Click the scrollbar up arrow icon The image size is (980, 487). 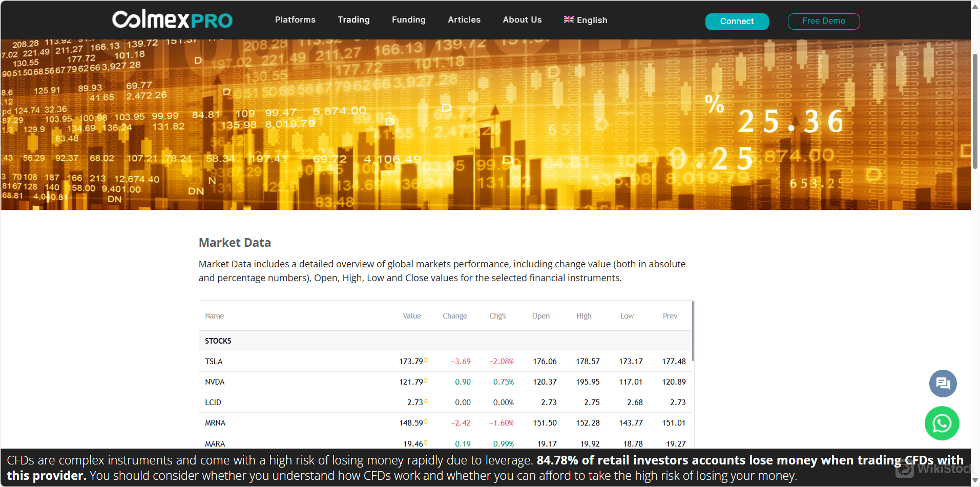click(975, 6)
